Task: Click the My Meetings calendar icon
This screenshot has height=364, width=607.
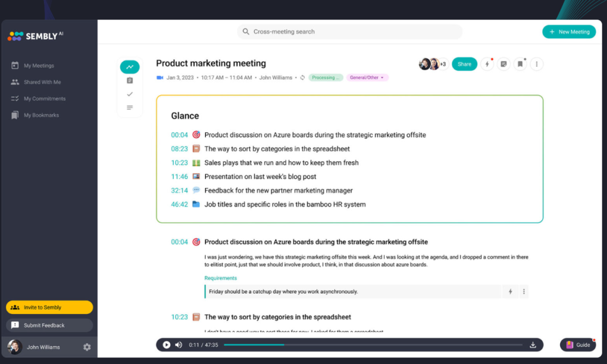Action: point(15,65)
